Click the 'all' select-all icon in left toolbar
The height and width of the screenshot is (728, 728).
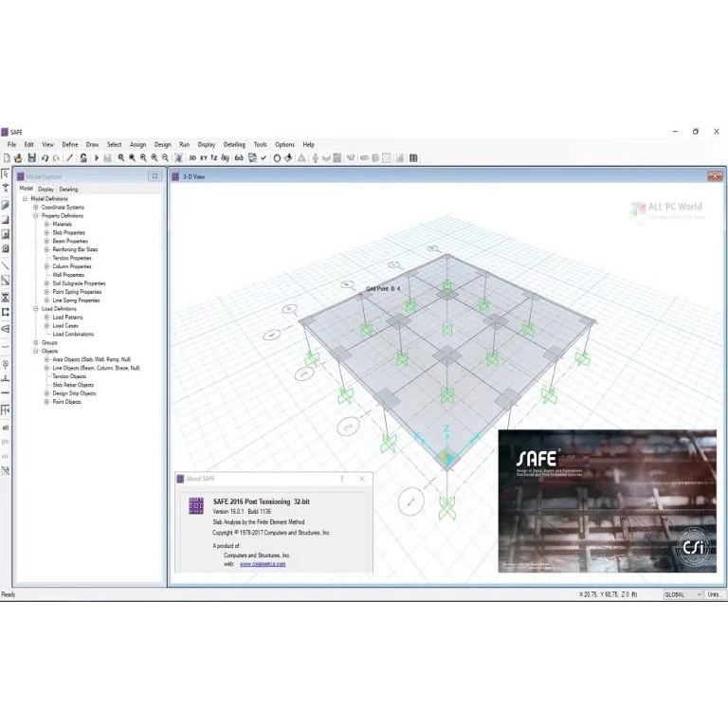pos(6,428)
